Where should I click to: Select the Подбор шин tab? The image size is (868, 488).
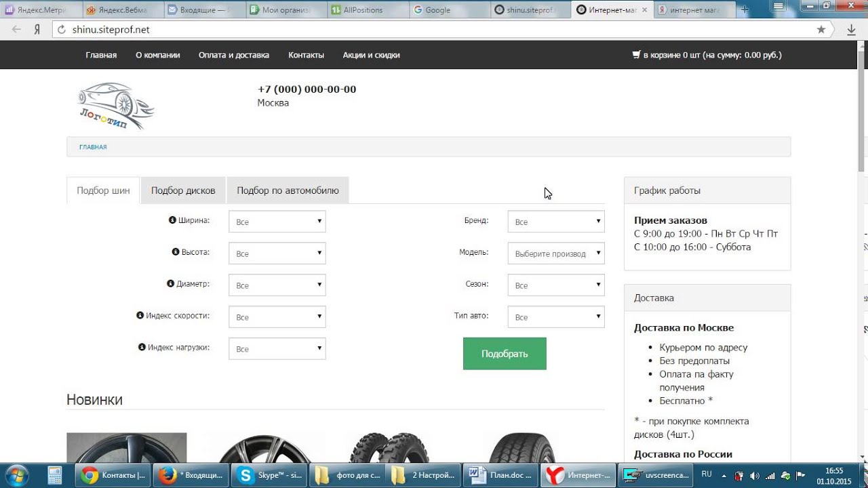[x=103, y=190]
